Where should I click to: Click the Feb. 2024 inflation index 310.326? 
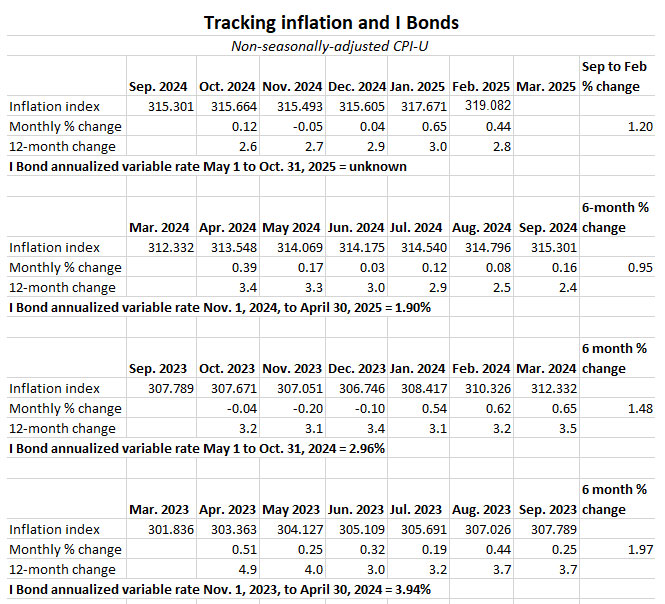[482, 388]
